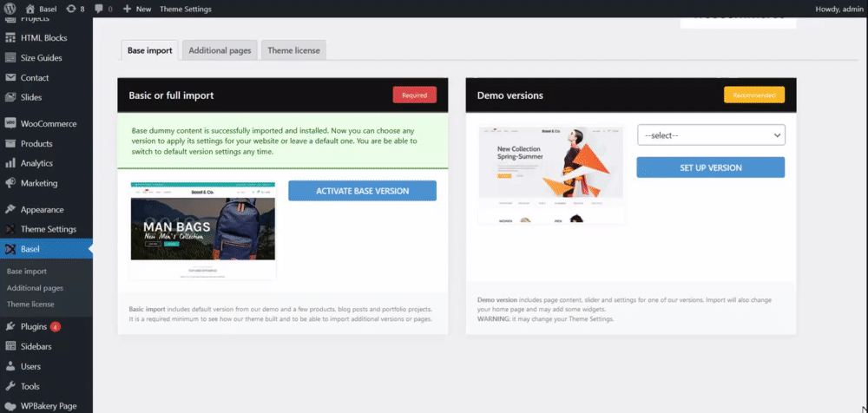The width and height of the screenshot is (868, 413).
Task: Click the plus New icon in admin bar
Action: (127, 9)
